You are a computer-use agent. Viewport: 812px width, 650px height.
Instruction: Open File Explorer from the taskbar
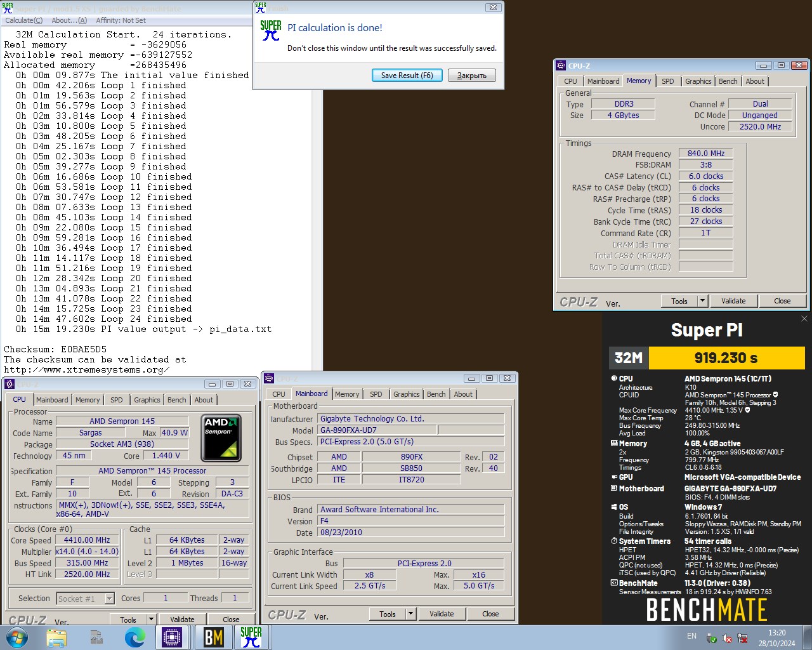pyautogui.click(x=56, y=637)
